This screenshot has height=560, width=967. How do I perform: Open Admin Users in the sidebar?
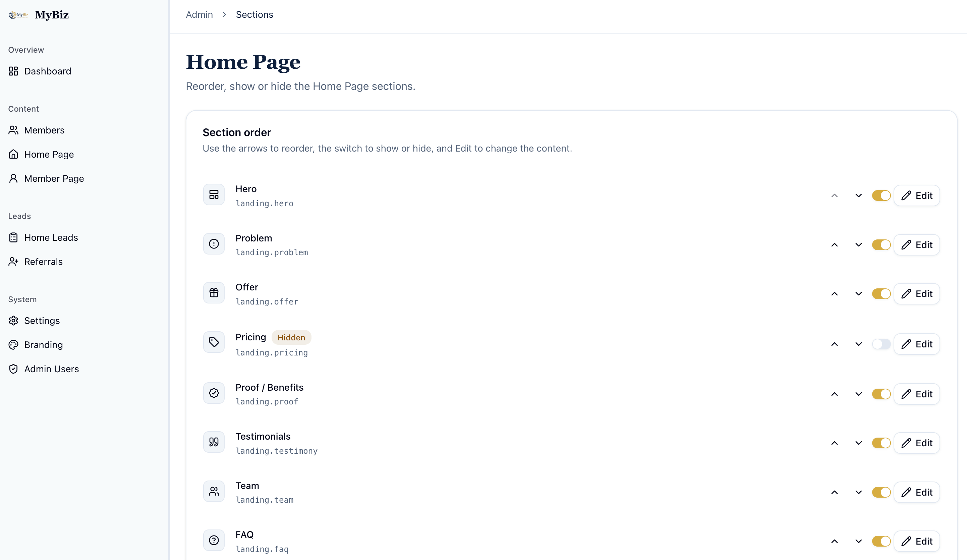pos(44,369)
